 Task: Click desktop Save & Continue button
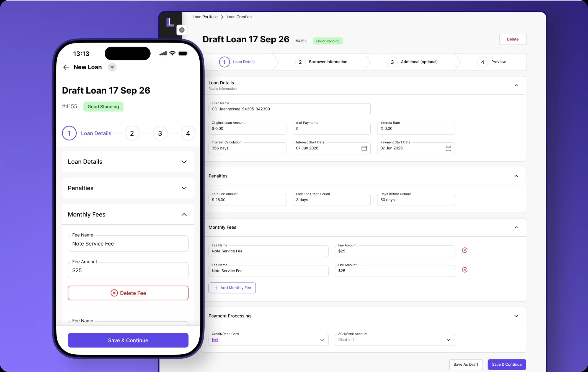pos(507,365)
